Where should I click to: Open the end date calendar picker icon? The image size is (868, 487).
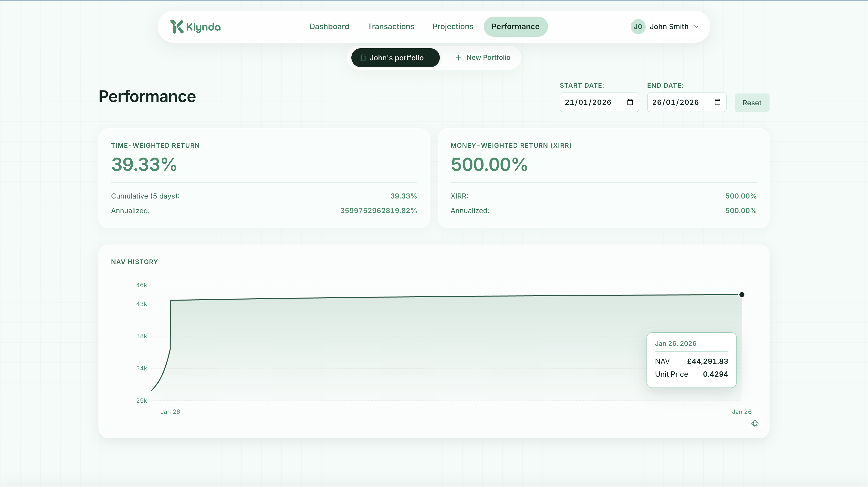717,102
